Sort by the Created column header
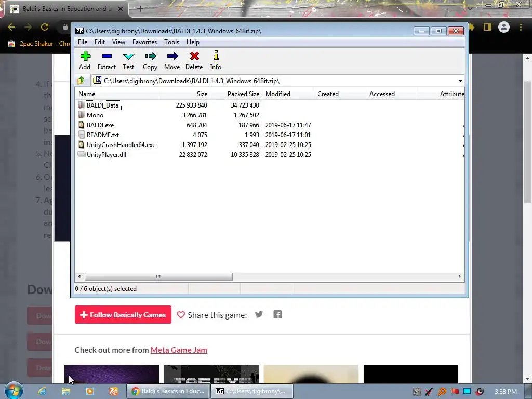Image resolution: width=532 pixels, height=399 pixels. 340,94
